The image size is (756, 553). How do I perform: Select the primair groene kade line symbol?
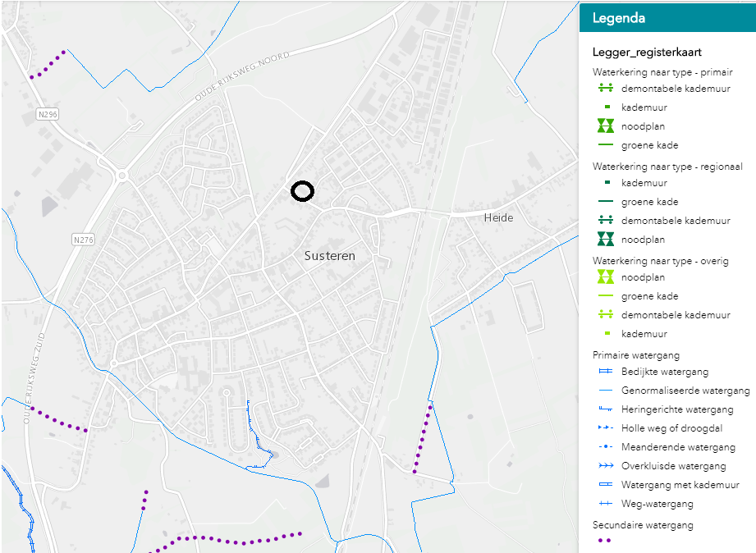(606, 144)
